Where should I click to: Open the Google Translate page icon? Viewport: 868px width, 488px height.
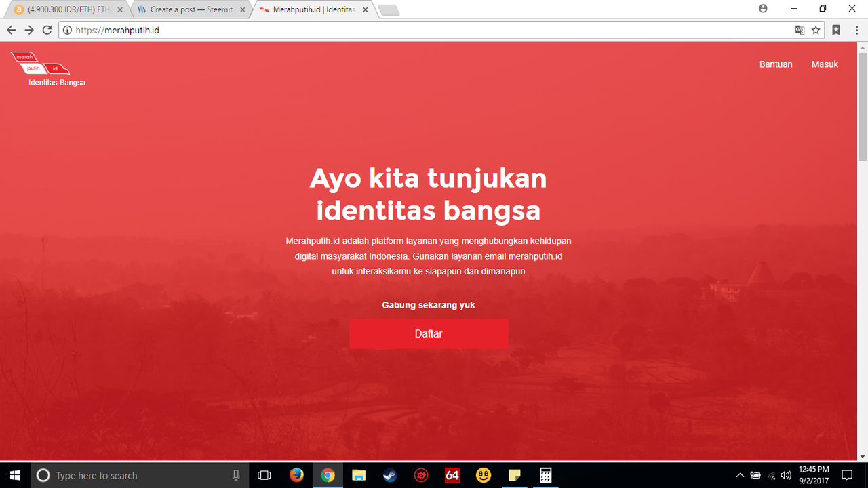coord(800,30)
